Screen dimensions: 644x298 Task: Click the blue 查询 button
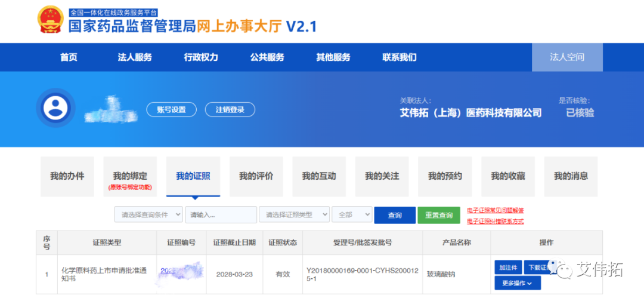pos(395,215)
